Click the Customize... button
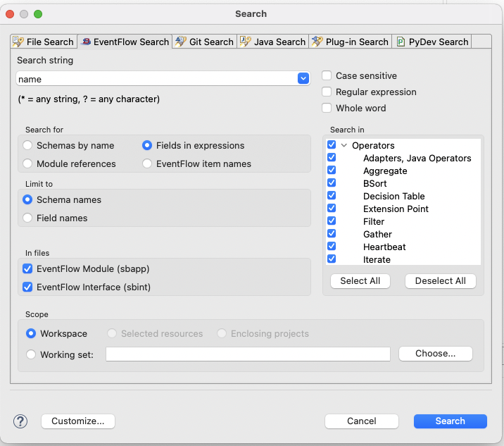The height and width of the screenshot is (446, 504). coord(78,421)
